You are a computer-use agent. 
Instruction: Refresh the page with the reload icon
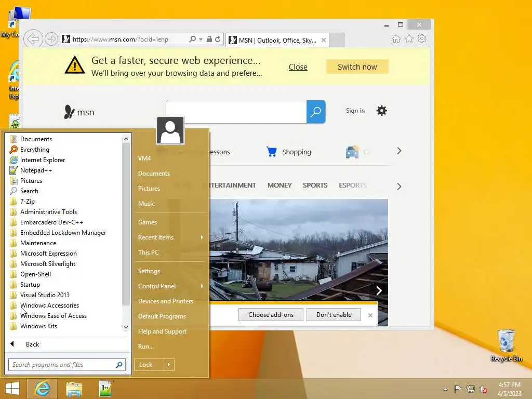click(x=218, y=39)
